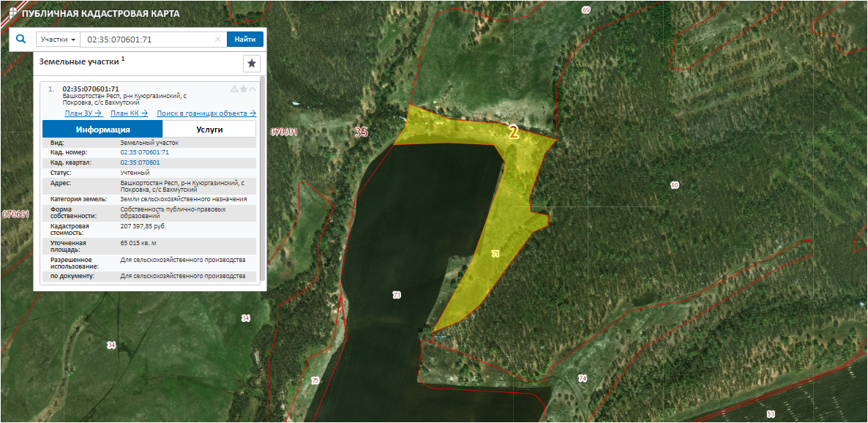Collapse the parcel result card chevron
The image size is (868, 423).
click(253, 89)
